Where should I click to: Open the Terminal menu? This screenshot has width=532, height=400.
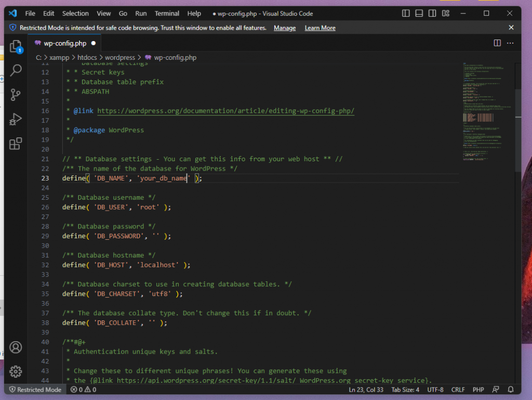point(167,13)
